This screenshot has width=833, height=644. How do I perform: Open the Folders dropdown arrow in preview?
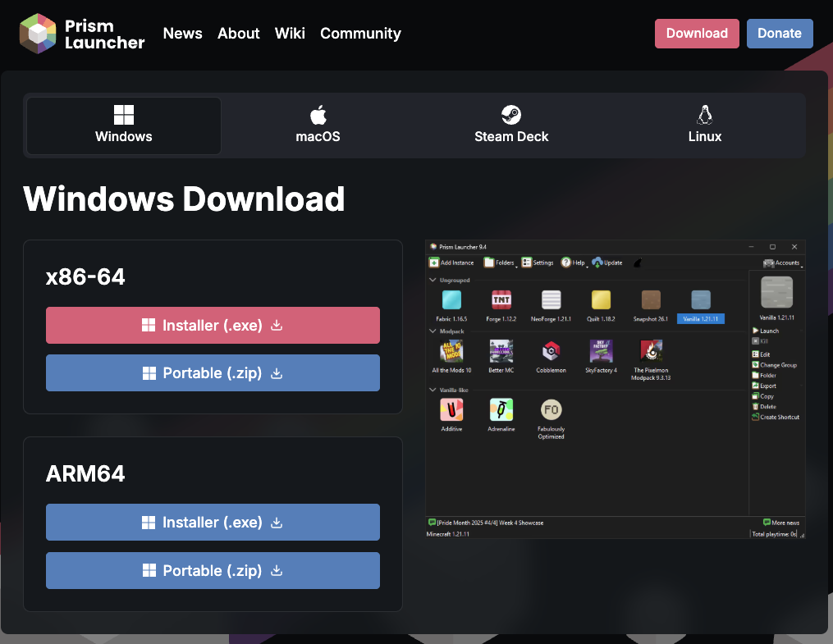coord(516,267)
